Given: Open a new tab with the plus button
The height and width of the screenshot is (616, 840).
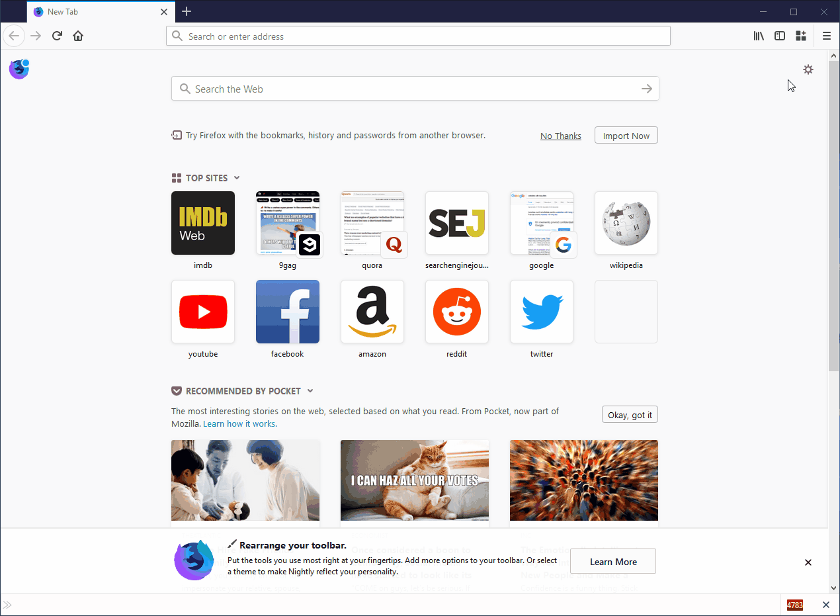Looking at the screenshot, I should [187, 11].
